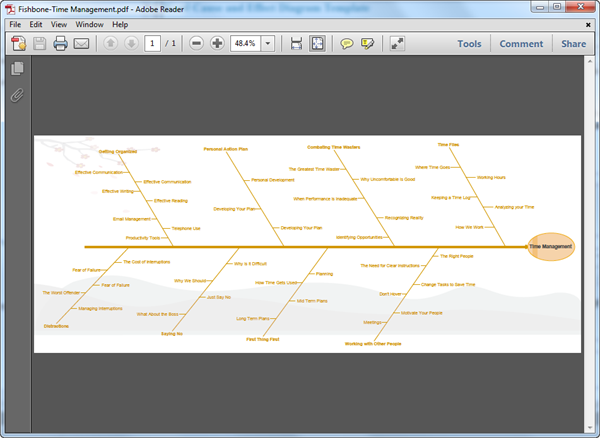This screenshot has width=600, height=438.
Task: Click the Adobe Reader title bar icon
Action: click(11, 9)
